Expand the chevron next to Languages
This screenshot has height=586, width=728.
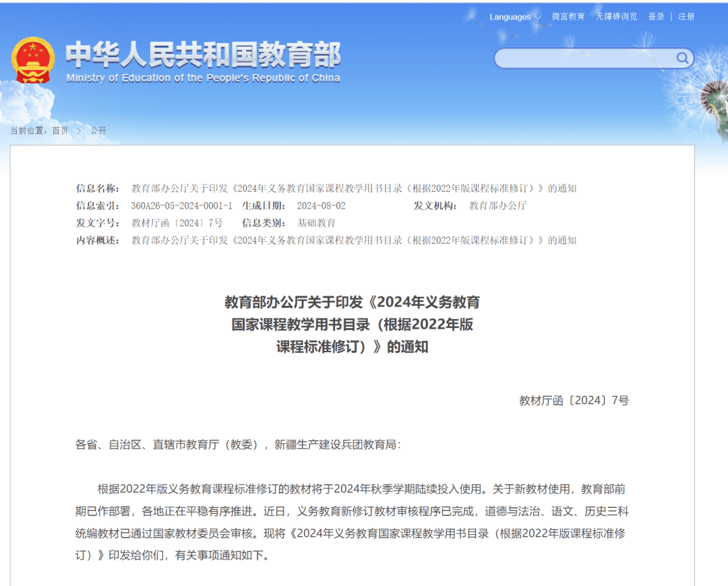coord(537,17)
